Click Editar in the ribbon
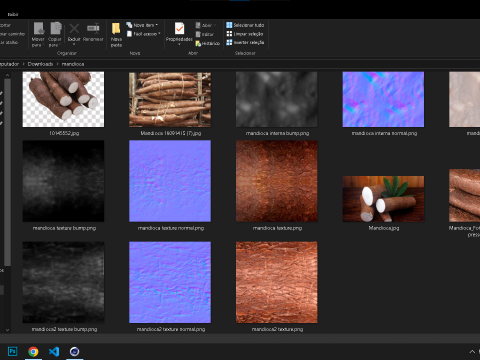 point(204,34)
